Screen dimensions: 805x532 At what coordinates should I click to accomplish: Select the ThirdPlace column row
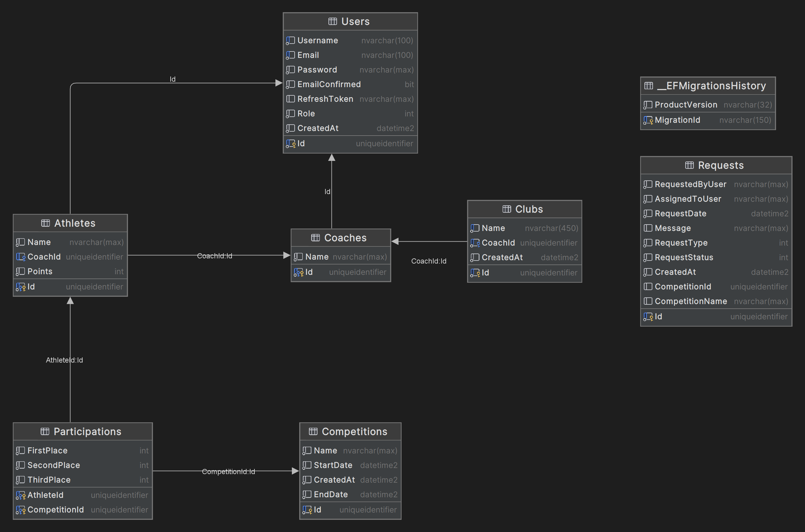(x=83, y=479)
